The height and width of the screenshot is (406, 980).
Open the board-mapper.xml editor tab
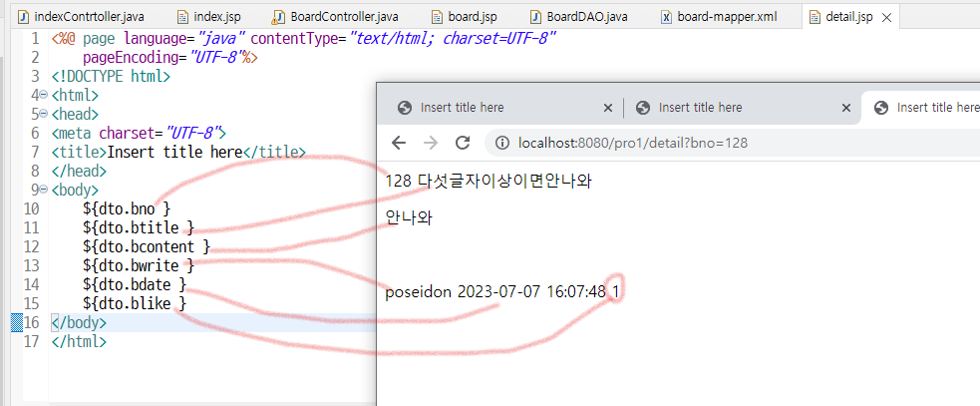coord(719,16)
